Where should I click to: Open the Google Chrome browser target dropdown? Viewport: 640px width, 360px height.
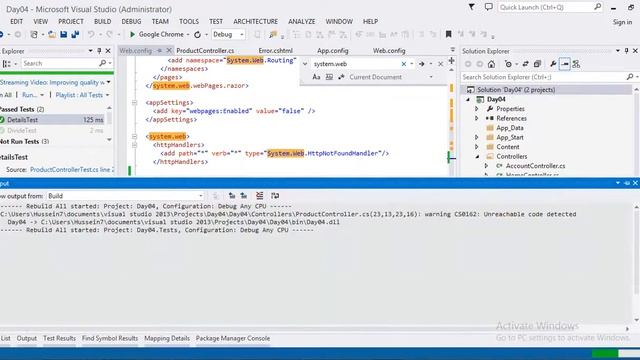click(x=188, y=35)
